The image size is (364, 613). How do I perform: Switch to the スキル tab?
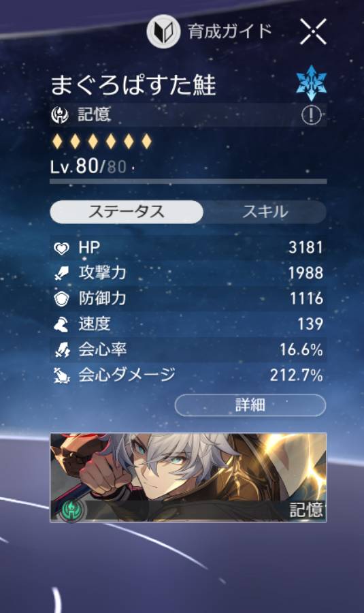click(x=265, y=212)
